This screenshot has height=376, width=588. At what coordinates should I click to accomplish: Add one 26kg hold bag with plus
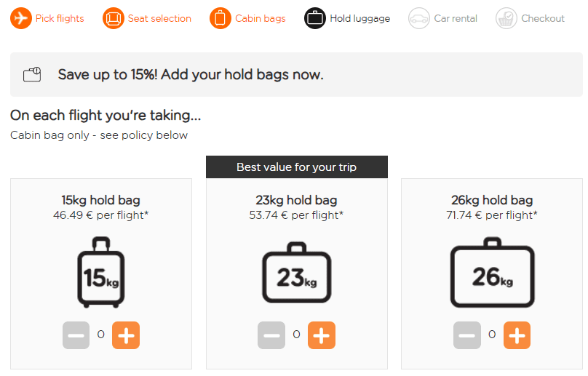(x=517, y=335)
